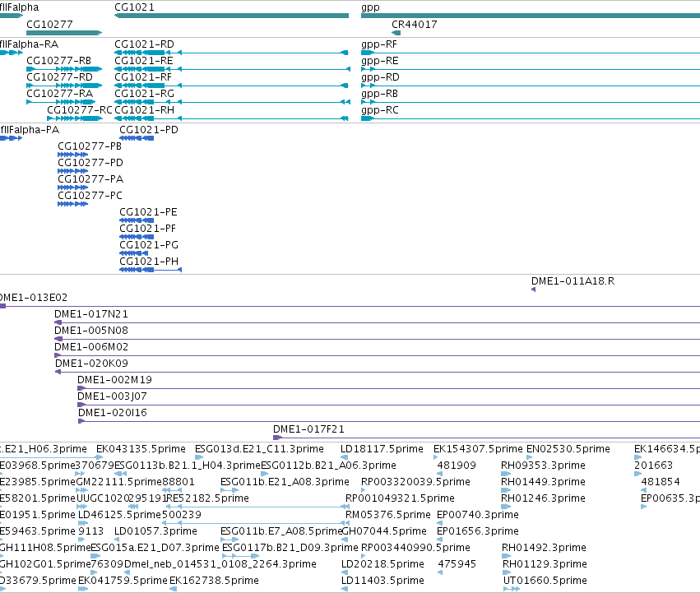Screen dimensions: 700x593
Task: Select transcript gpp-RC
Action: pyautogui.click(x=531, y=118)
